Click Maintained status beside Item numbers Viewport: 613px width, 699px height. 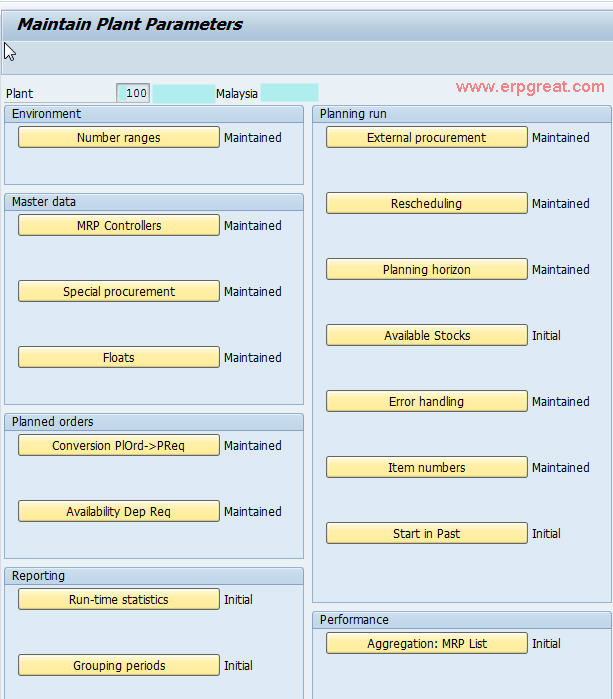click(561, 467)
